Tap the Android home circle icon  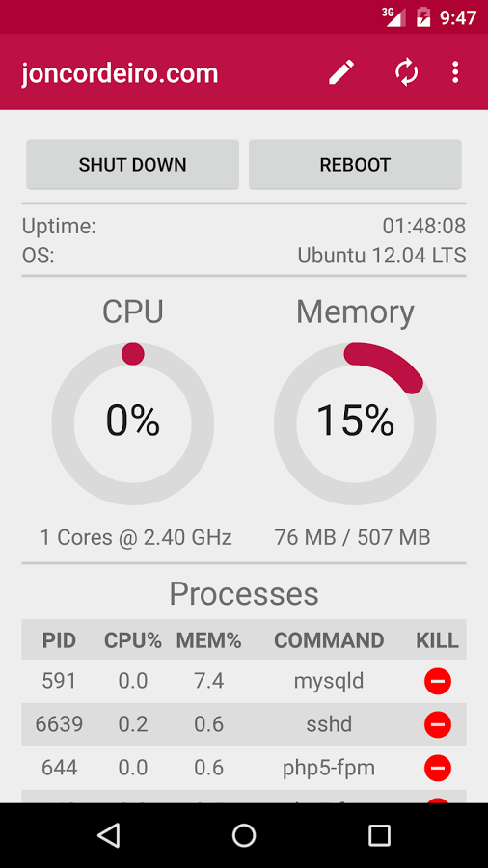[x=244, y=835]
